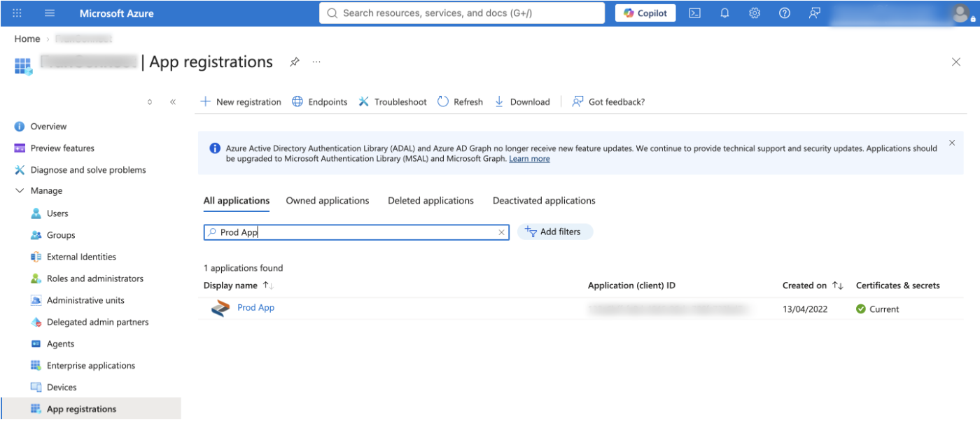Click Add filters
Viewport: 980px width, 424px height.
pos(555,232)
